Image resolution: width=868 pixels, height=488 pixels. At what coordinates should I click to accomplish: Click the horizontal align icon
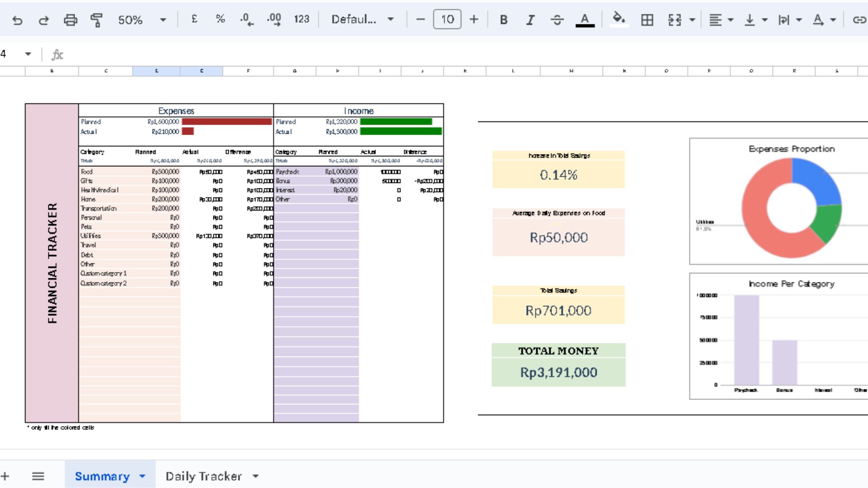[715, 20]
